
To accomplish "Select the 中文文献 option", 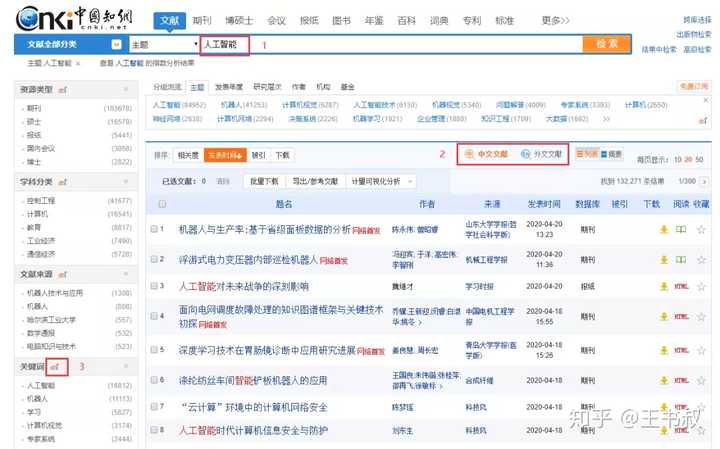I will (x=487, y=154).
